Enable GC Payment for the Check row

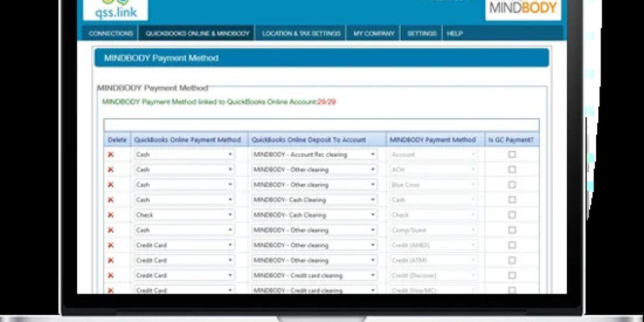513,214
